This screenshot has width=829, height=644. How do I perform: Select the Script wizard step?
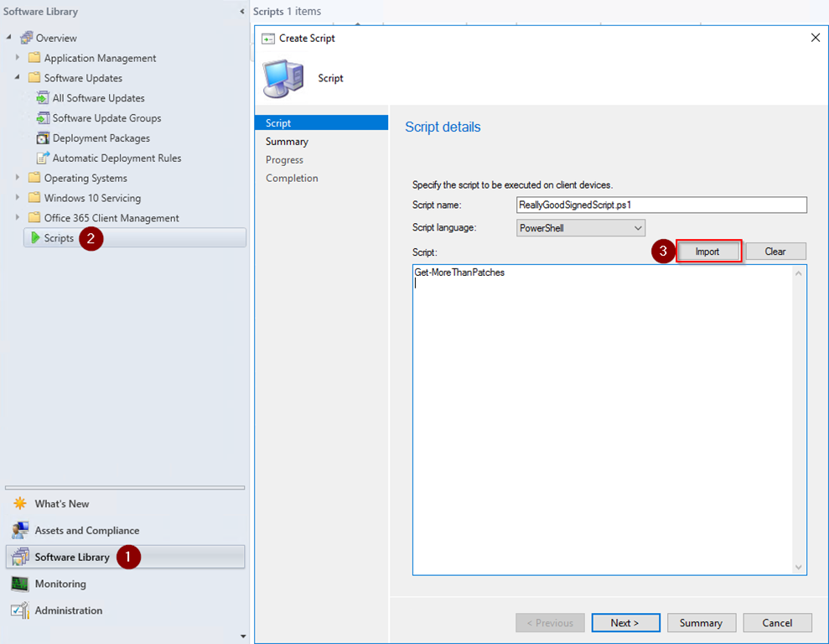[x=278, y=123]
